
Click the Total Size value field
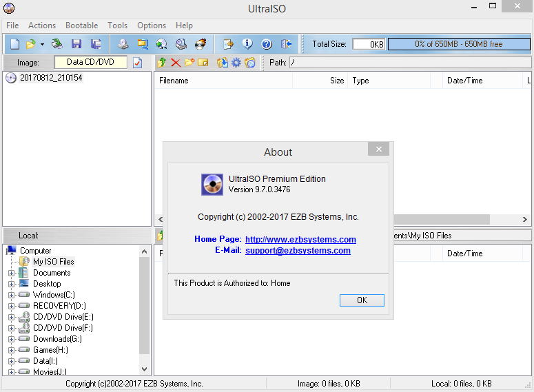coord(369,44)
